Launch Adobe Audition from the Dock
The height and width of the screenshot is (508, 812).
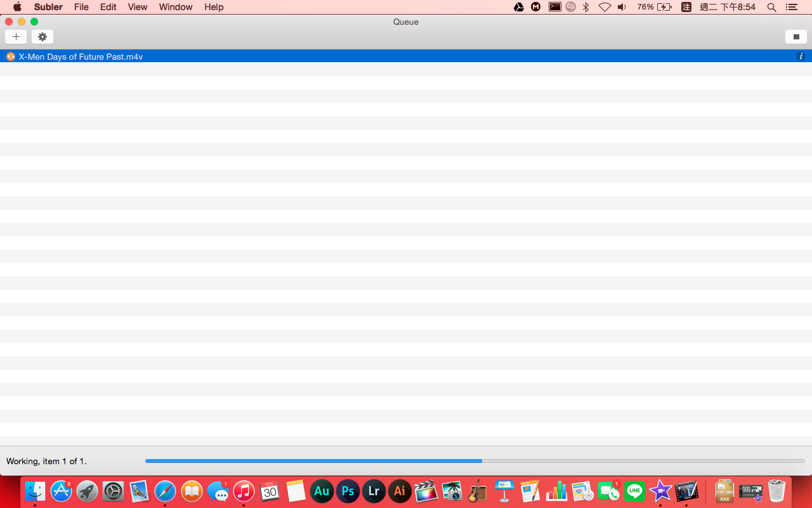tap(322, 491)
